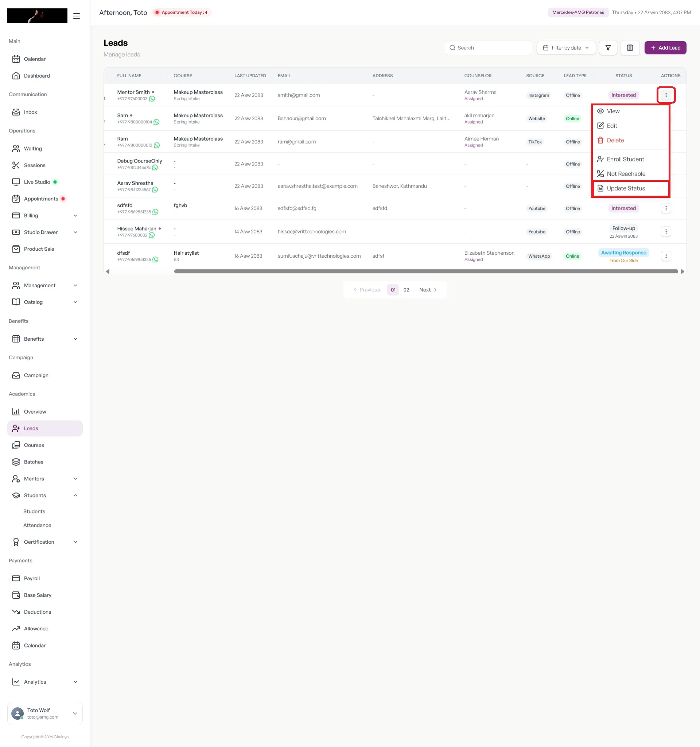Click the scrollbar left arrow
The image size is (700, 747).
108,271
